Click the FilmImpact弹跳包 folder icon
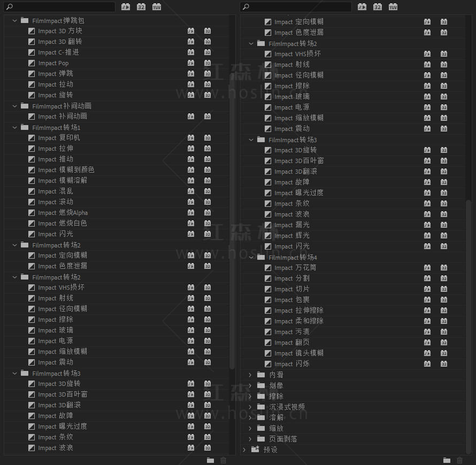This screenshot has height=465, width=476. [25, 20]
